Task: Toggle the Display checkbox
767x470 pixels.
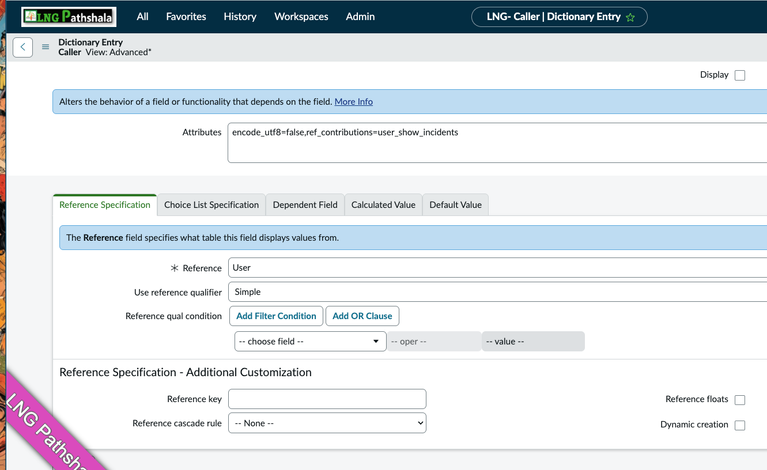Action: point(740,75)
